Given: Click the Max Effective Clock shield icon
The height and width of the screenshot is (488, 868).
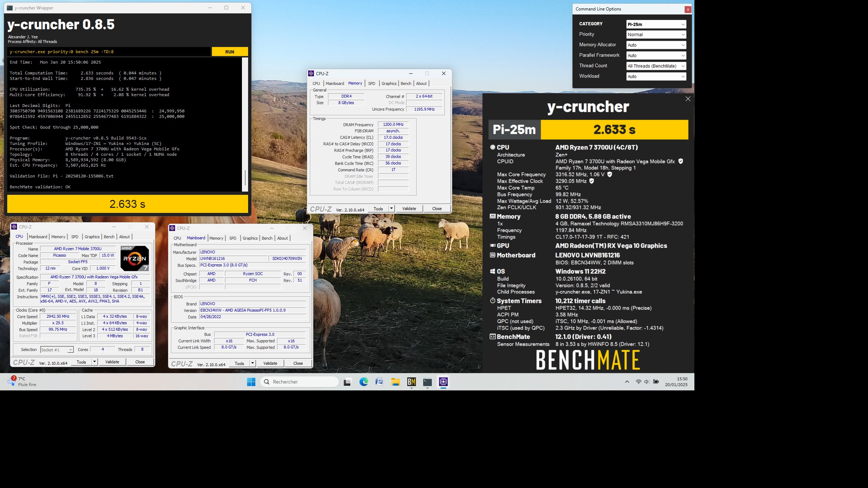Looking at the screenshot, I should click(592, 181).
